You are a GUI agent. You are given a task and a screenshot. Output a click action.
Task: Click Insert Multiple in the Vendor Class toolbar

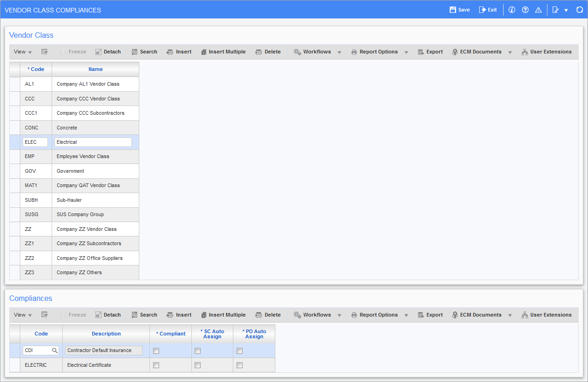coord(223,52)
